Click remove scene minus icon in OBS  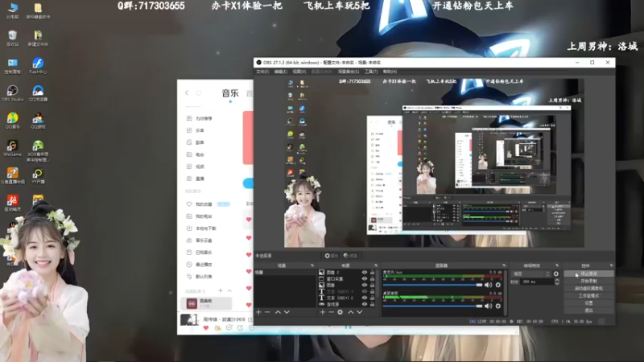click(x=267, y=312)
